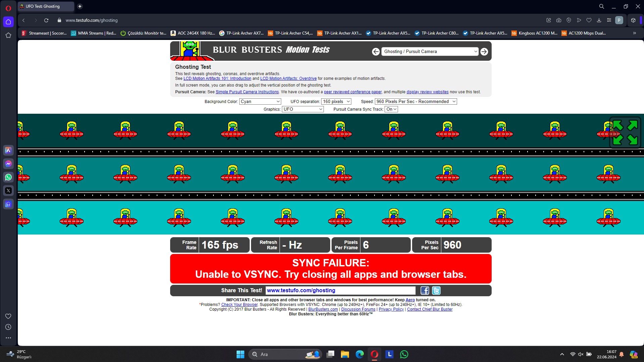Open File Explorer from the taskbar
The width and height of the screenshot is (644, 362).
(x=345, y=354)
